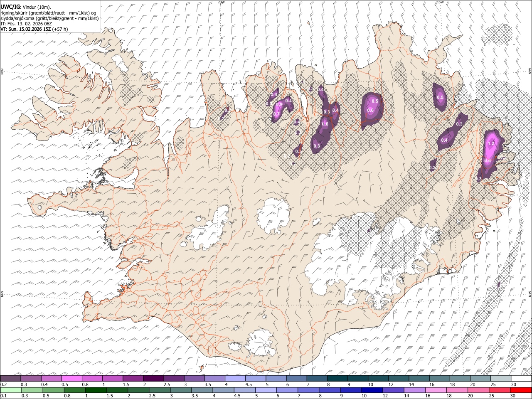532x399 pixels.
Task: Click the '15W' longitude label
Action: coord(440,2)
